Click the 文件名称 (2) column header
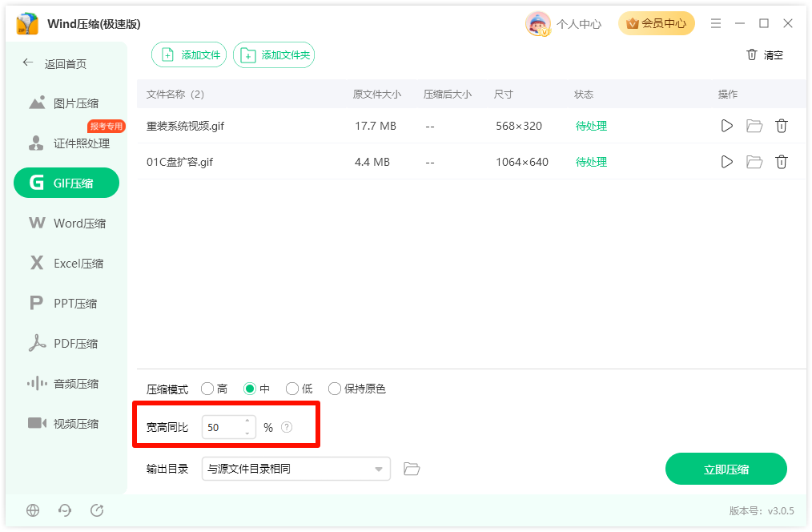 coord(175,95)
